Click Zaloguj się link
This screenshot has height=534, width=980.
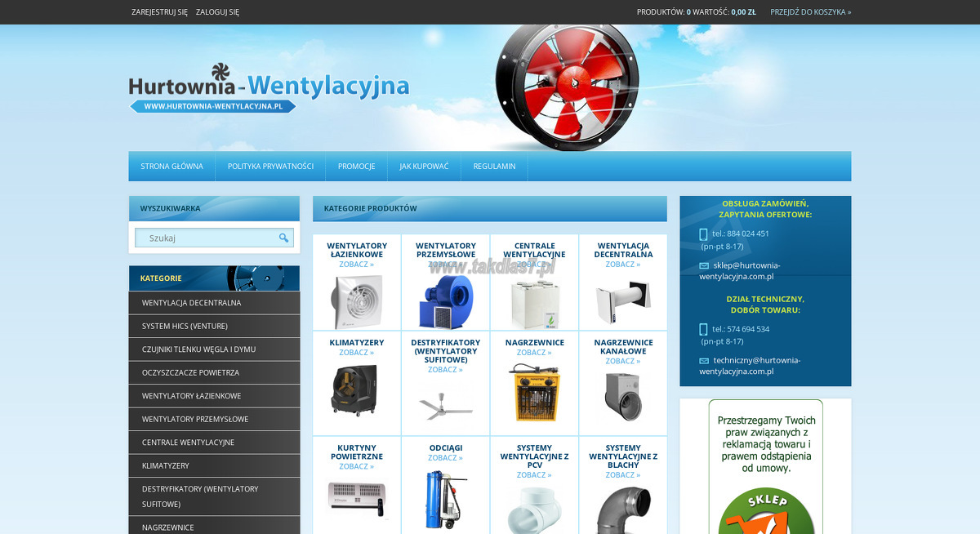(x=217, y=12)
